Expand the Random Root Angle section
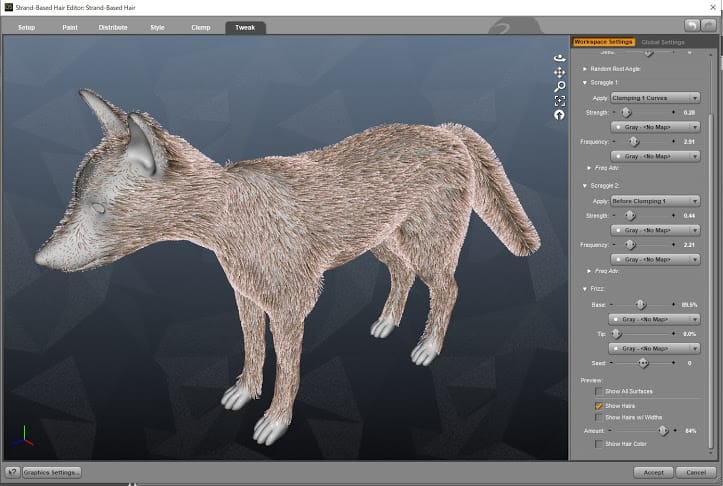This screenshot has height=486, width=723. click(x=585, y=68)
